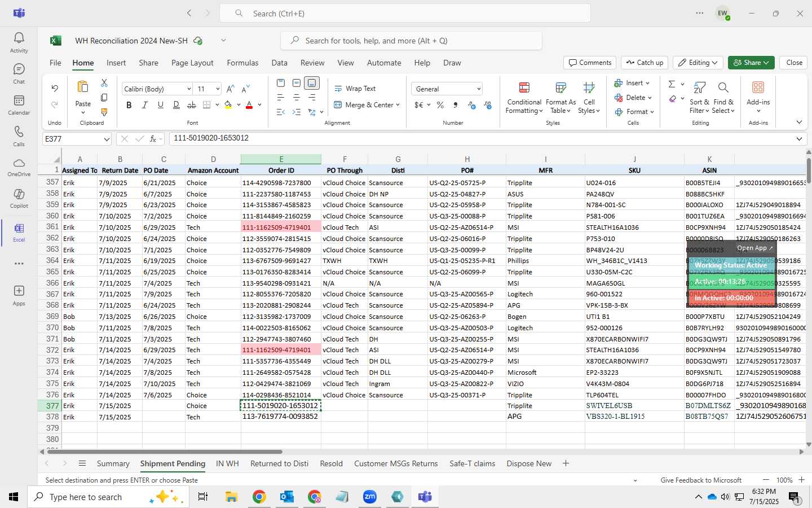Increase decimal places
The image size is (812, 508).
tap(472, 105)
